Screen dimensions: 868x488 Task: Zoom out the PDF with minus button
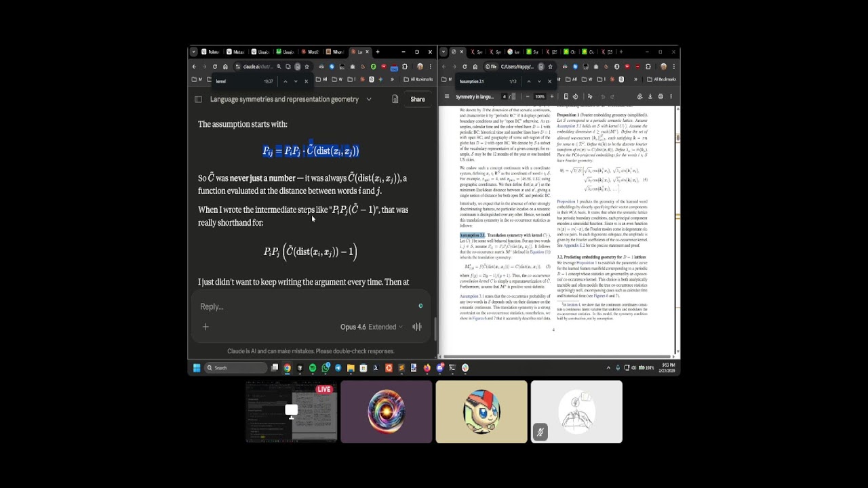point(529,96)
